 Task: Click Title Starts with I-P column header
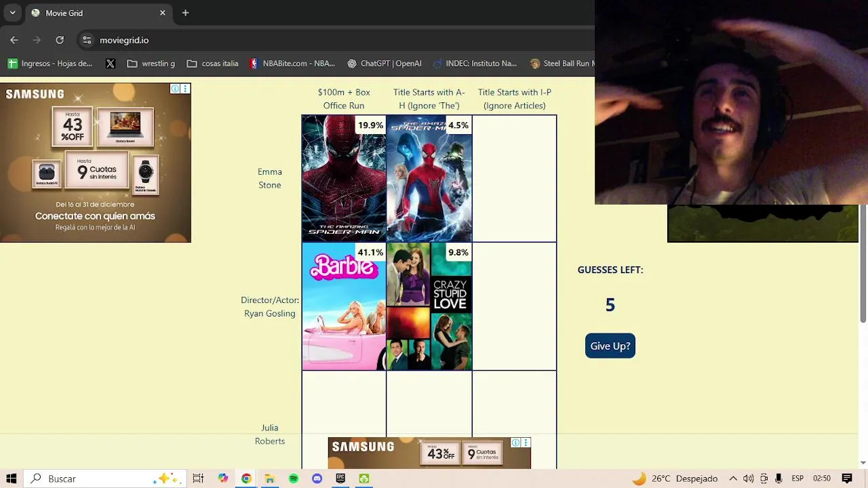point(515,99)
